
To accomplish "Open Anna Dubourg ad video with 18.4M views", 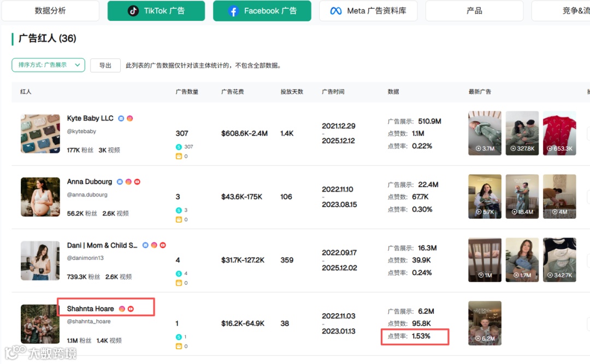I will pyautogui.click(x=522, y=196).
